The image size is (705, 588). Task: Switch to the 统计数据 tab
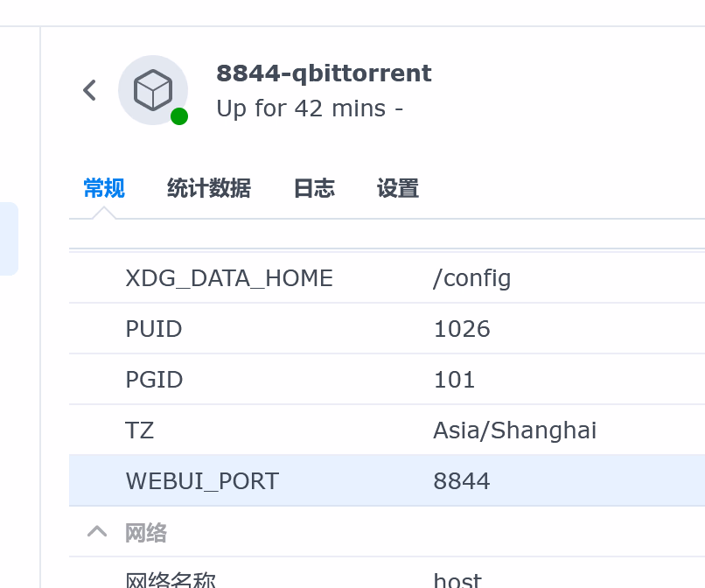click(x=209, y=188)
